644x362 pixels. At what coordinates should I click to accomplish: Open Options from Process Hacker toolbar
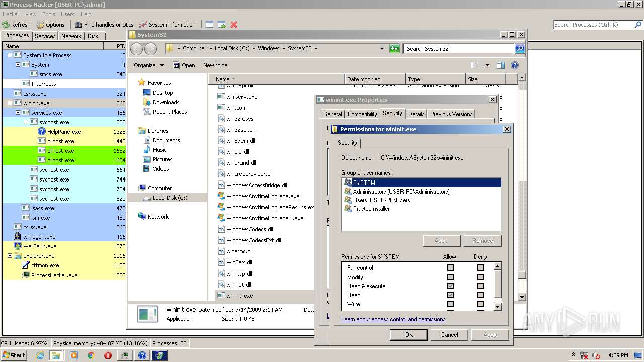coord(50,24)
